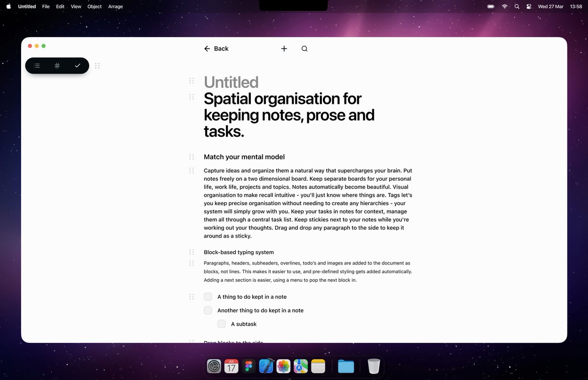Image resolution: width=588 pixels, height=380 pixels.
Task: Open Calendar from the dock
Action: pos(231,366)
